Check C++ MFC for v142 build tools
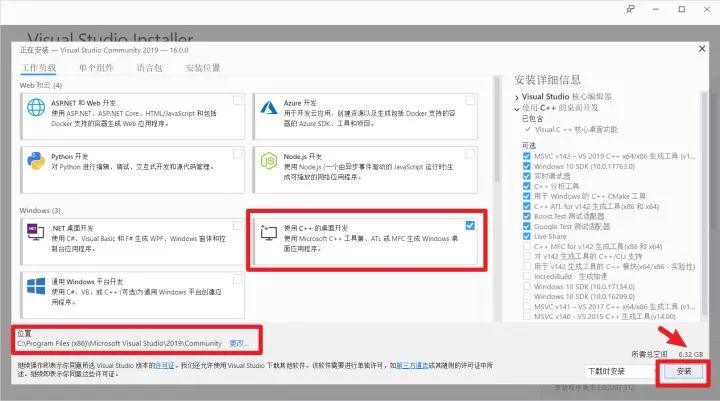This screenshot has height=401, width=720. (x=527, y=246)
